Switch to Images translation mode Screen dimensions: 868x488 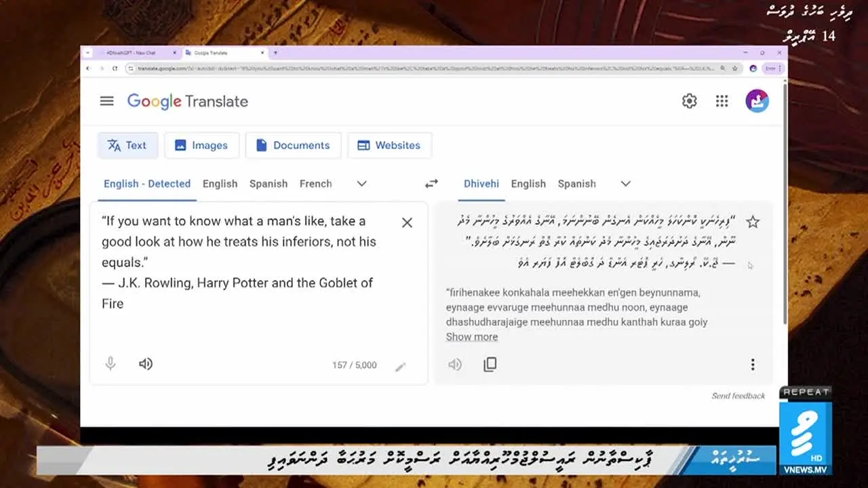[201, 145]
